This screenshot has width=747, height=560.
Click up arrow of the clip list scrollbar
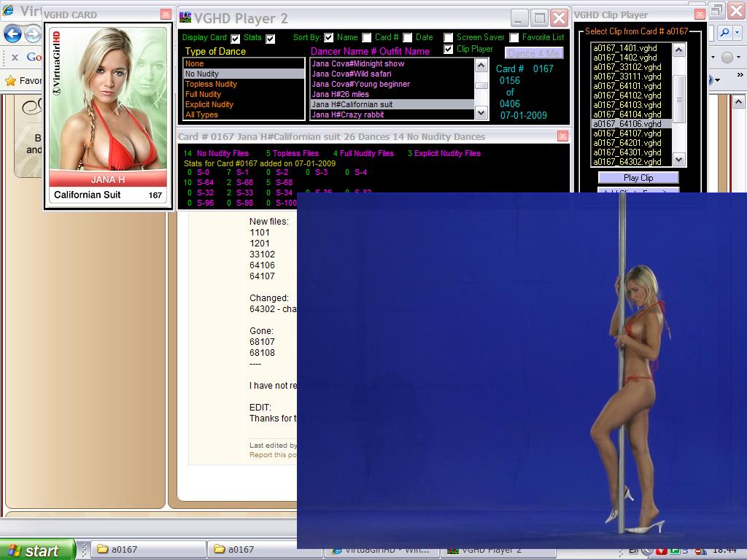[x=679, y=50]
